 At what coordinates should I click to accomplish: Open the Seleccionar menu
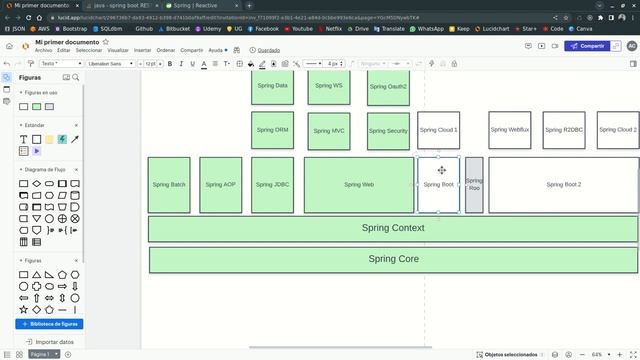[89, 50]
